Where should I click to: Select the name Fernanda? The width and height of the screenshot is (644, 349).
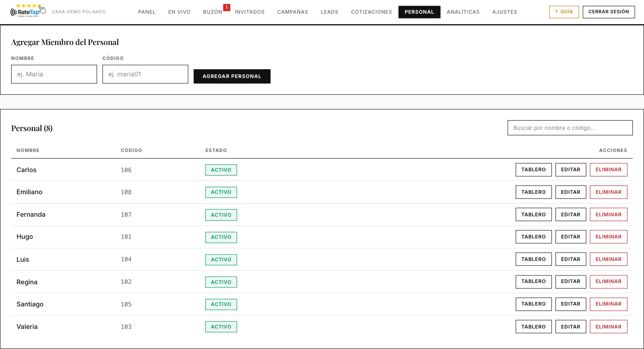(x=31, y=215)
